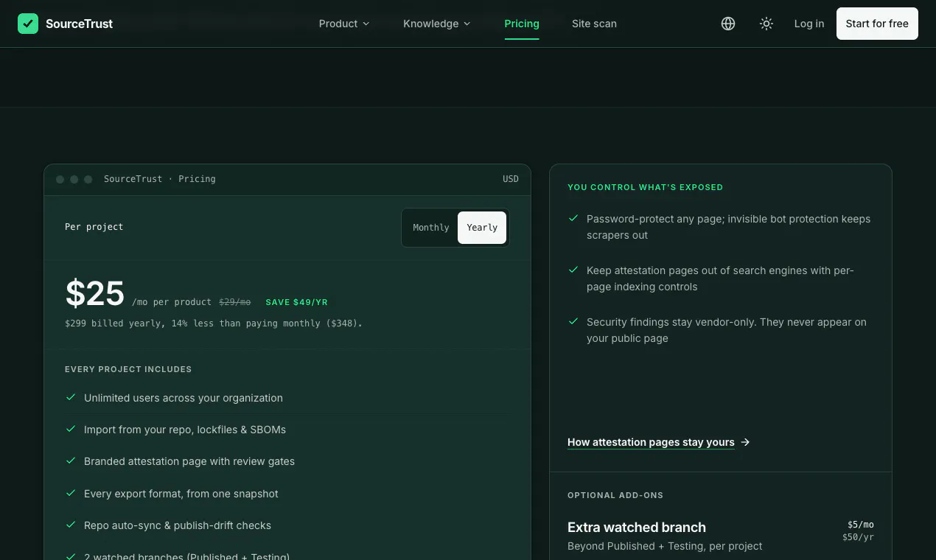Click the 'USD' currency label

pyautogui.click(x=511, y=179)
